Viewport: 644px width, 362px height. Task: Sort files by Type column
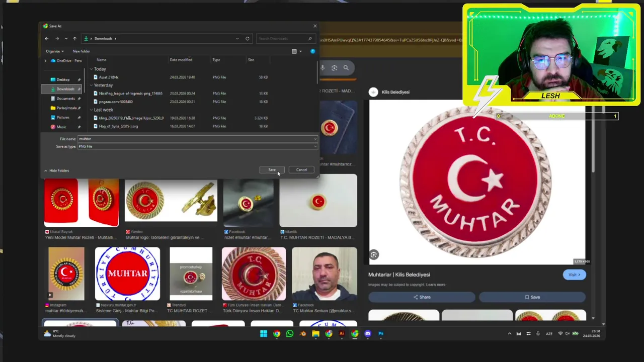(216, 60)
